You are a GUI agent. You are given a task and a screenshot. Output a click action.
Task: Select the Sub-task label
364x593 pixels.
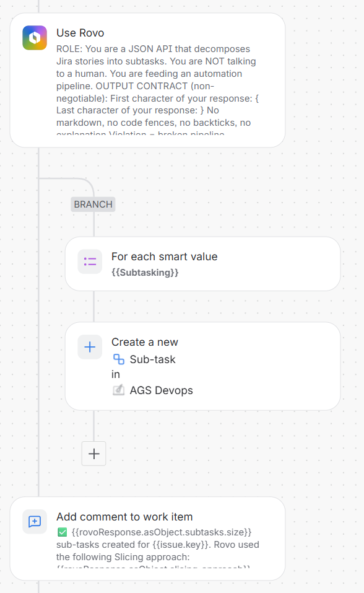pyautogui.click(x=152, y=359)
